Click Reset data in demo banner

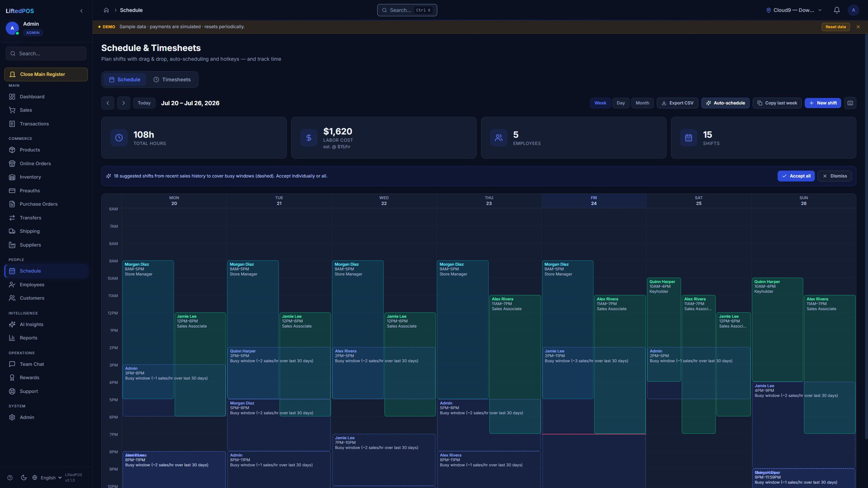[x=835, y=27]
